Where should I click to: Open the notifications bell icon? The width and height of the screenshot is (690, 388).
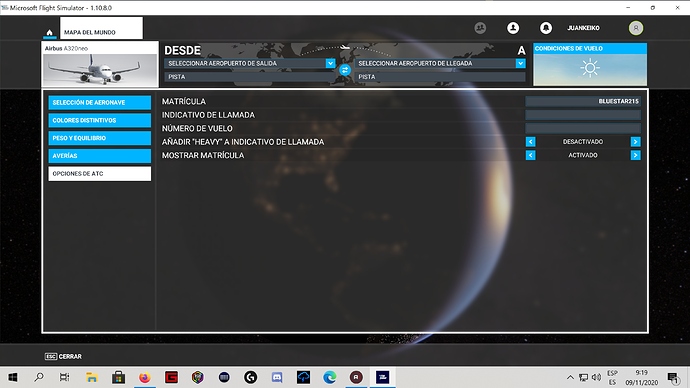click(x=546, y=28)
